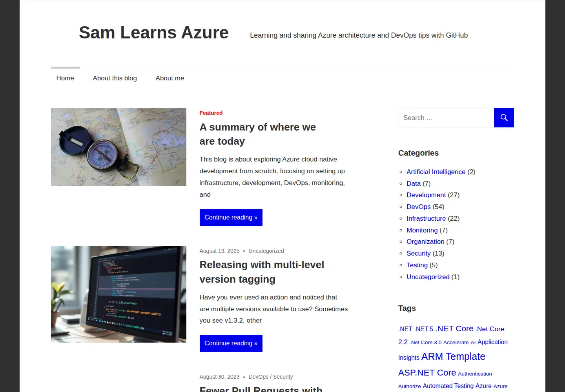Image resolution: width=565 pixels, height=392 pixels.
Task: Open the .NET 5 tag
Action: pos(424,329)
